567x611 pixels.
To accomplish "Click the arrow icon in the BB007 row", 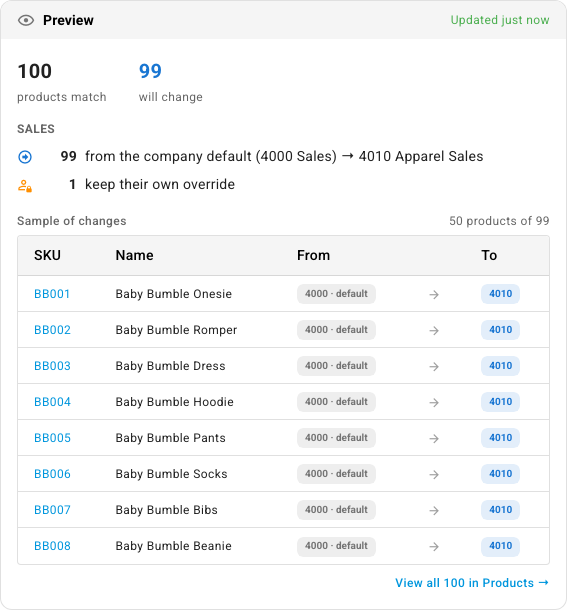I will coord(434,510).
